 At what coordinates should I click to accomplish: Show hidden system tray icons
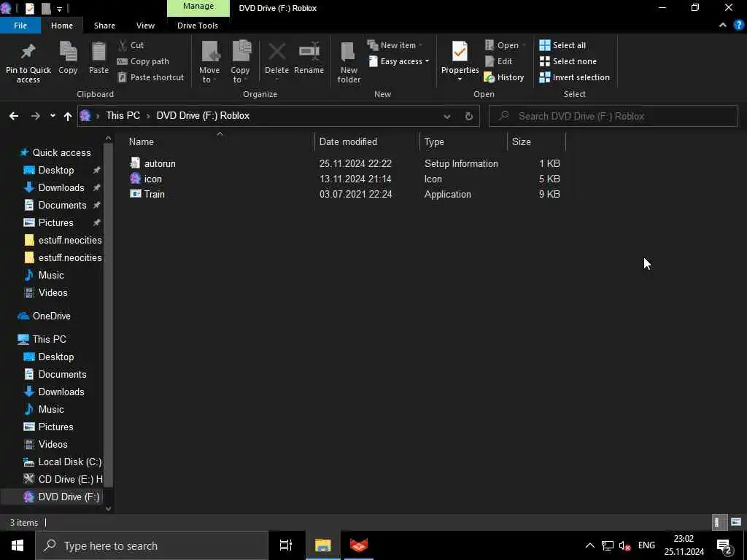[589, 545]
